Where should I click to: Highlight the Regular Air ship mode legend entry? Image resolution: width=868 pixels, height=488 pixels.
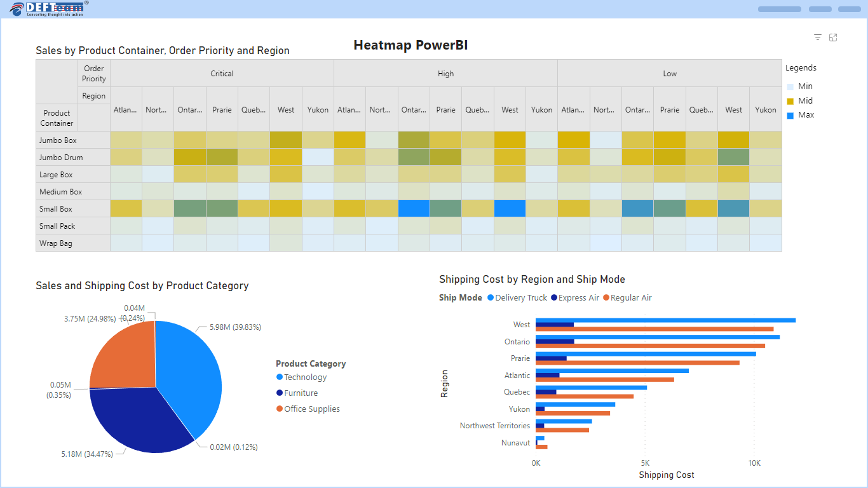(627, 298)
